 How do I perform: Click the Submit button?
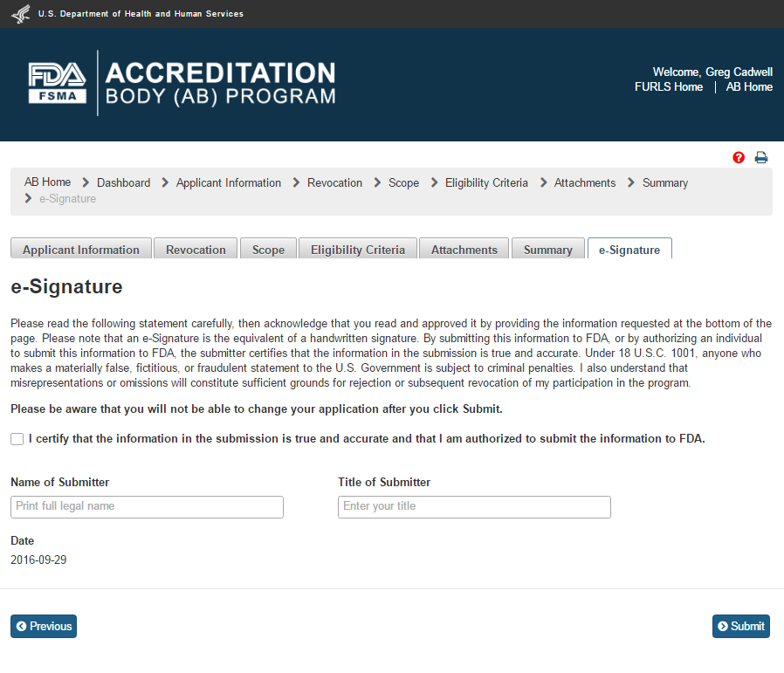tap(741, 626)
